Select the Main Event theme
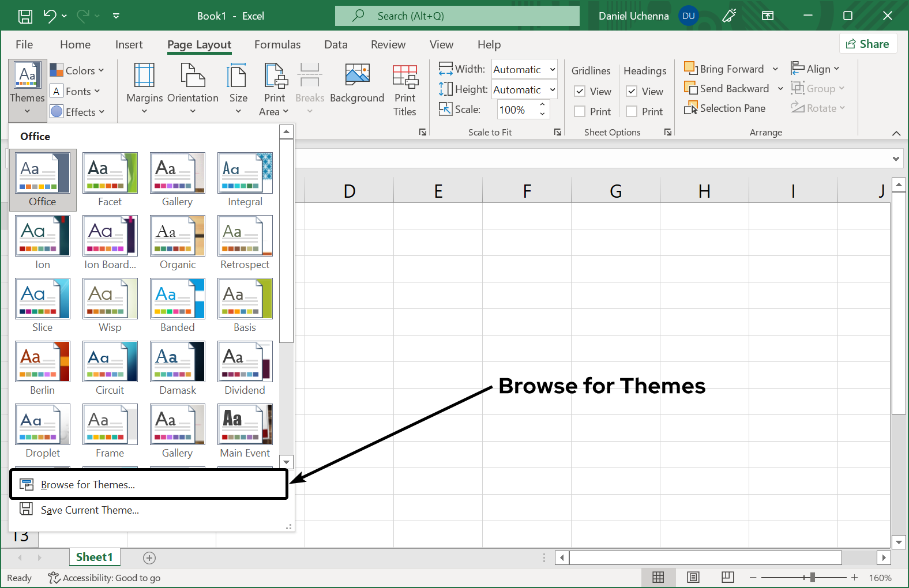 click(x=245, y=431)
